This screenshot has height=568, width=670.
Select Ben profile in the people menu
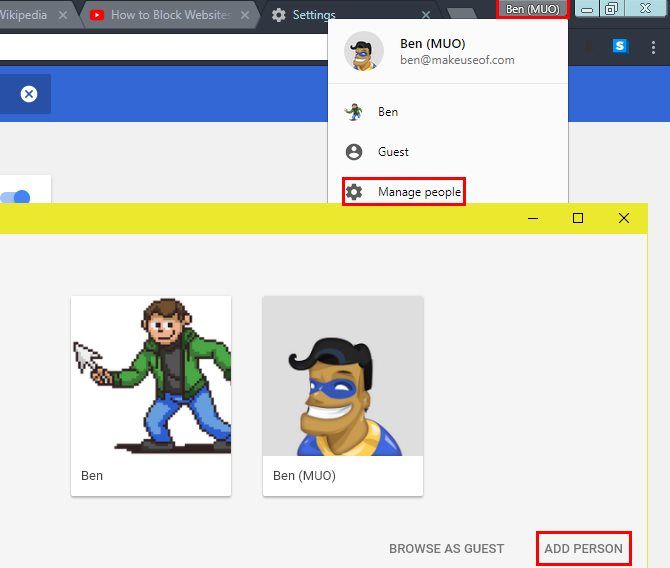tap(447, 112)
